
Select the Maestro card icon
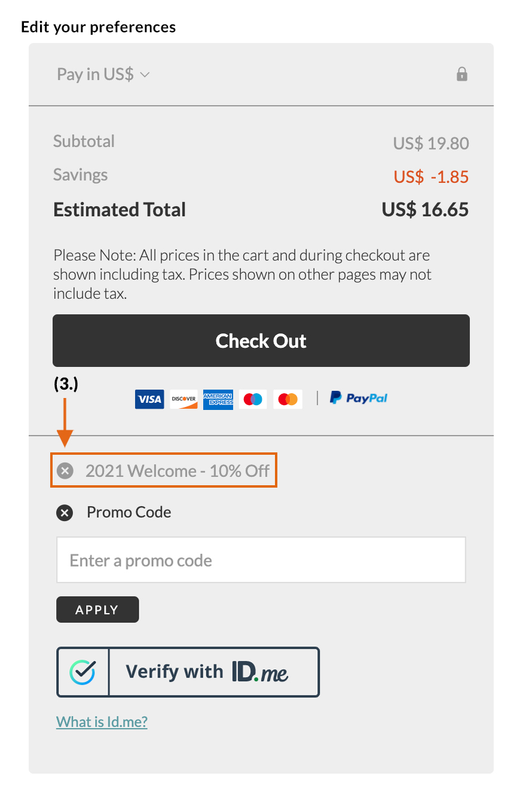(253, 399)
